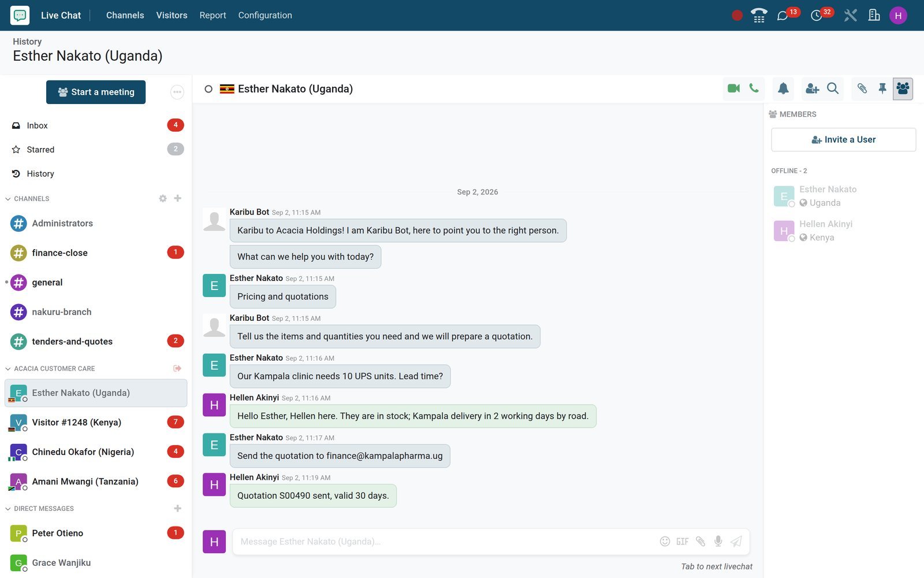Open the GIF picker in composer
The image size is (924, 578).
point(683,542)
